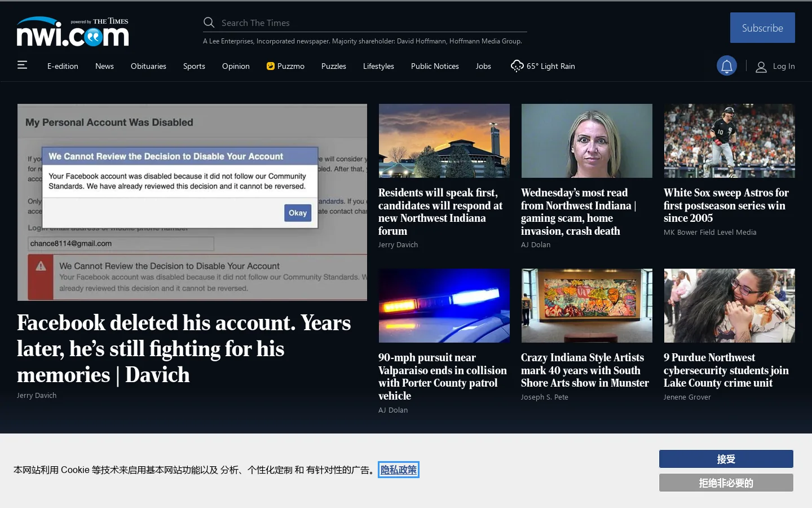Screen dimensions: 812x508
Task: Click the Subscribe button
Action: click(762, 28)
